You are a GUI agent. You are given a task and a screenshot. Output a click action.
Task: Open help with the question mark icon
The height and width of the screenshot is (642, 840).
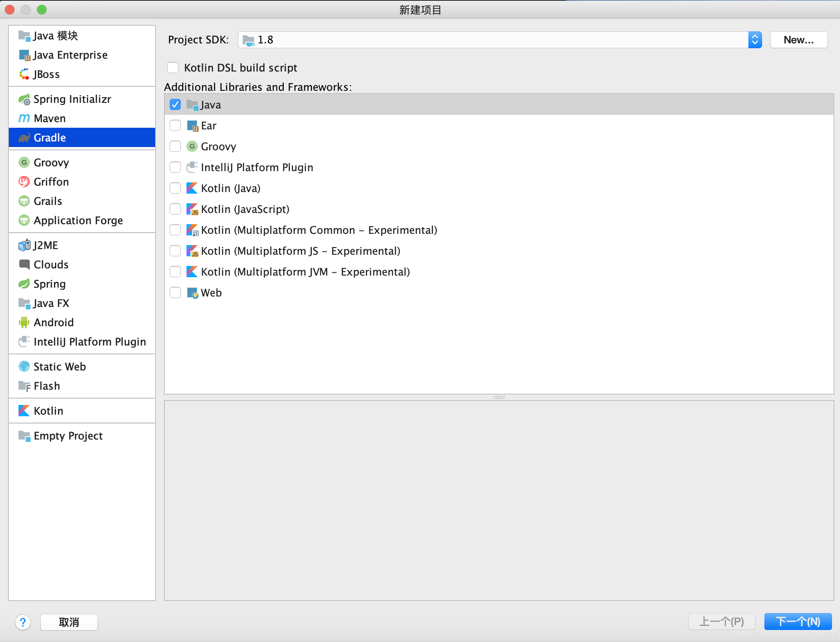tap(23, 622)
